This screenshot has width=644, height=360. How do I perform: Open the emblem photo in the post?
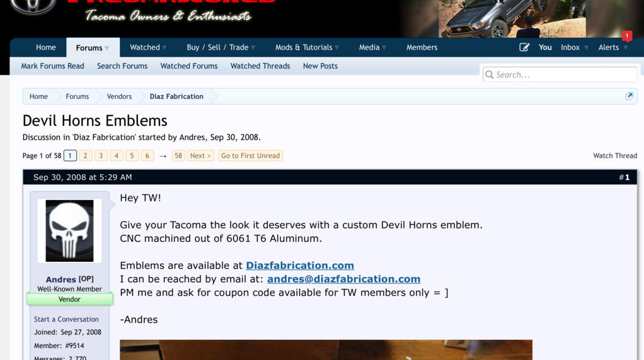pos(326,350)
